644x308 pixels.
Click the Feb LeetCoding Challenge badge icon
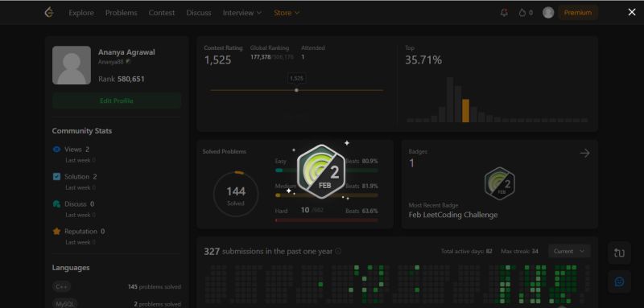pos(499,183)
